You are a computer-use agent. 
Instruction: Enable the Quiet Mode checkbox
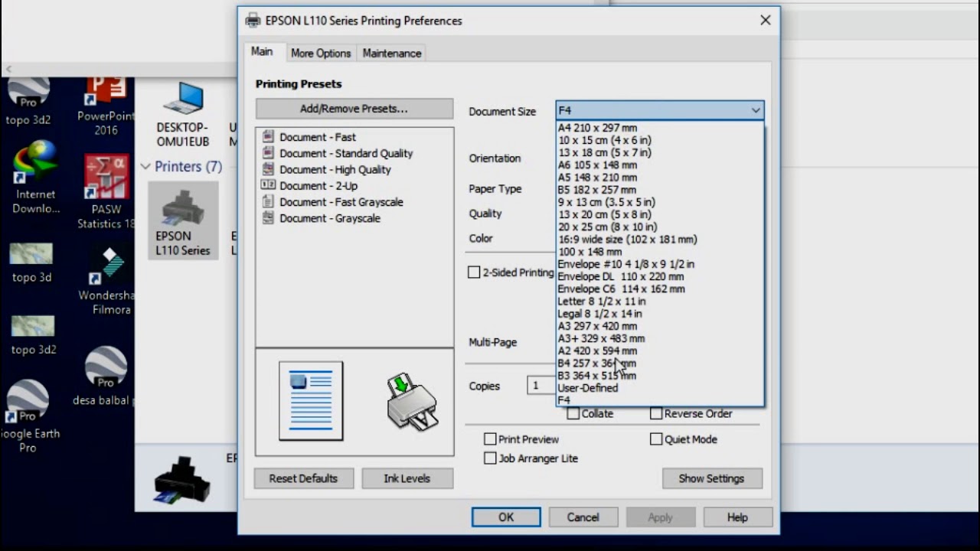tap(656, 439)
